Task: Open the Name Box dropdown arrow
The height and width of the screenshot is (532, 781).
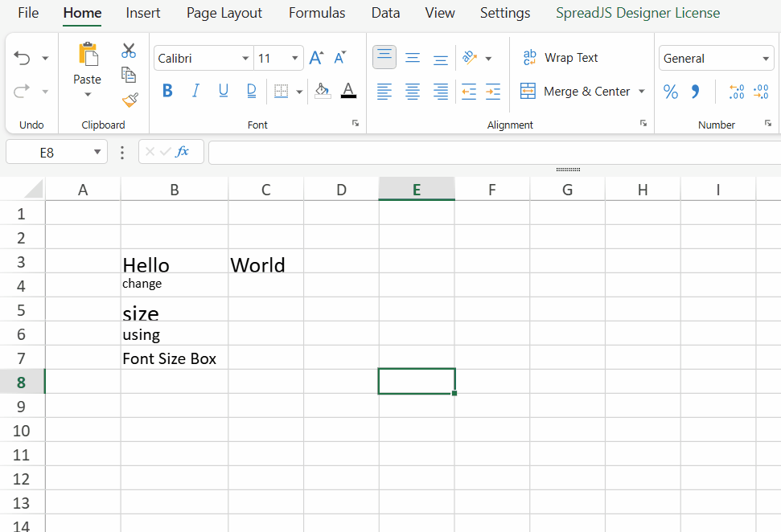Action: (x=97, y=152)
